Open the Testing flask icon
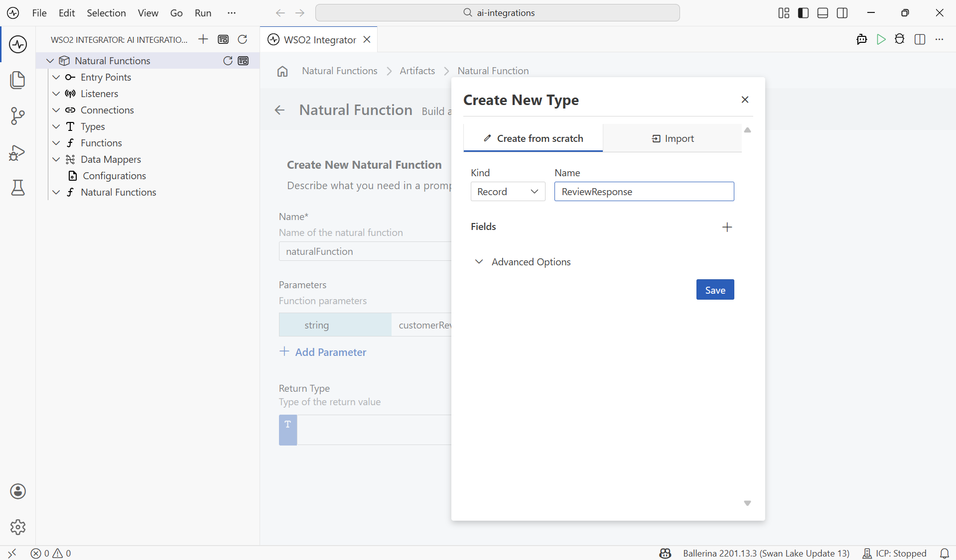This screenshot has height=560, width=956. pyautogui.click(x=18, y=188)
